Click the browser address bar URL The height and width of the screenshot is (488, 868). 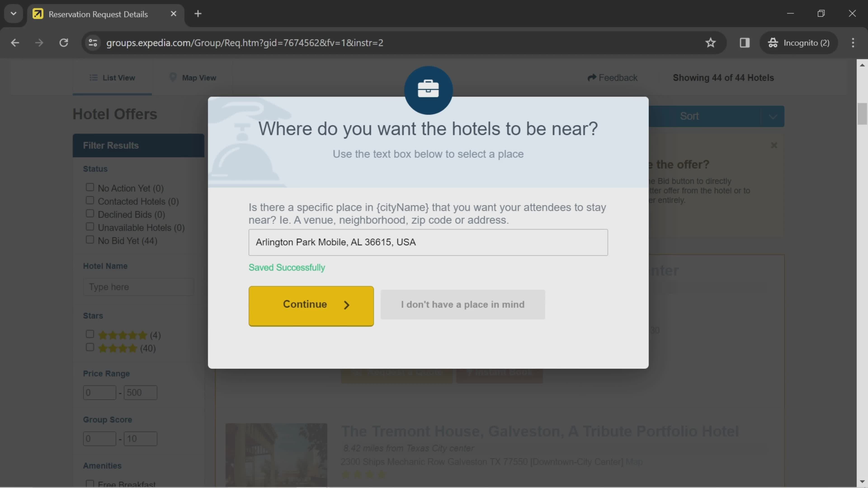coord(245,43)
